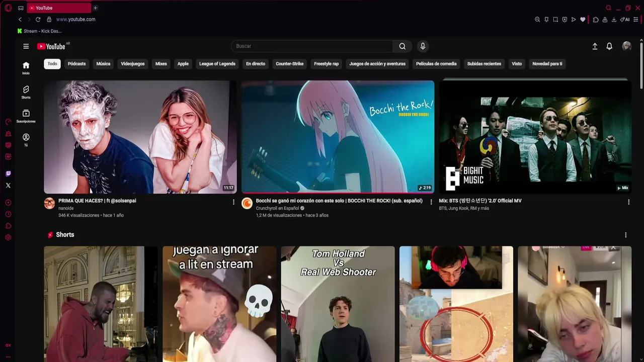Open options for the Bocchi the Rock video

pyautogui.click(x=431, y=202)
